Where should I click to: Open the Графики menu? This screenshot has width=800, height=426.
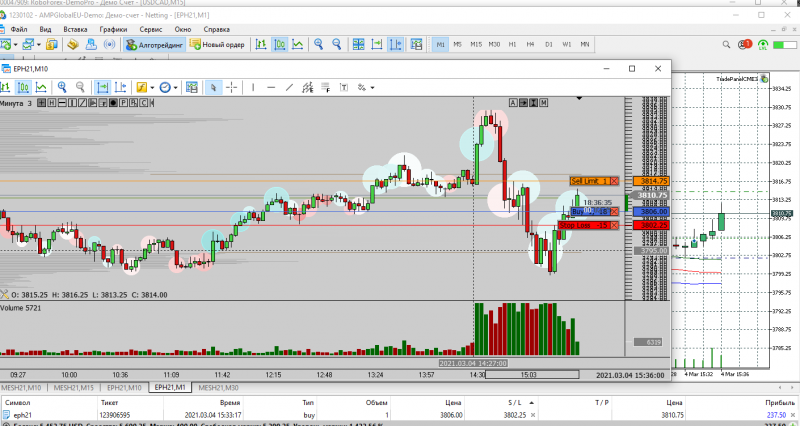pos(113,29)
